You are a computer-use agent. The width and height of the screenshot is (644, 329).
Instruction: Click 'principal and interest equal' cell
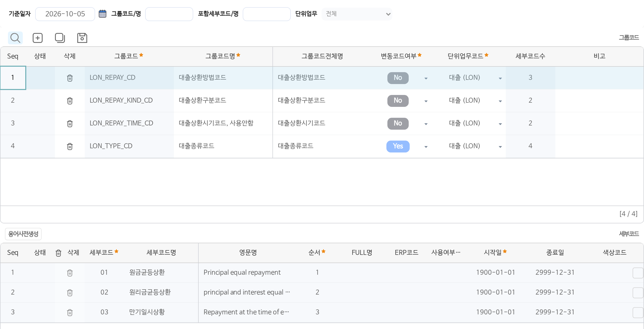pyautogui.click(x=248, y=293)
